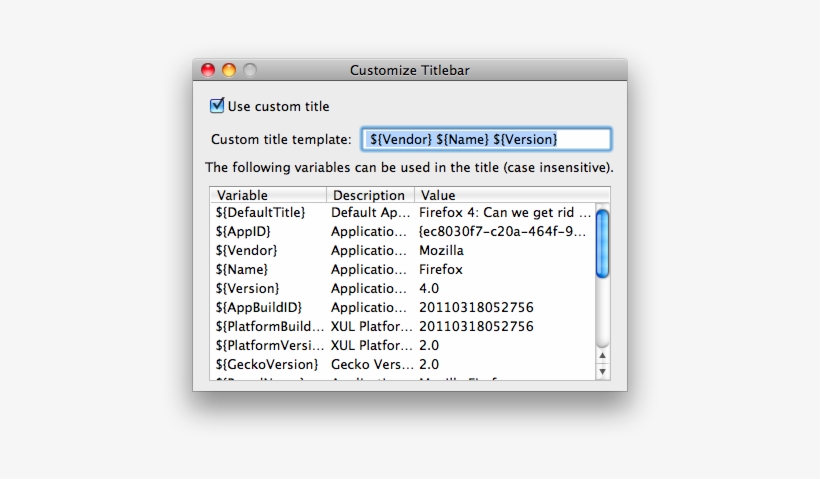820x479 pixels.
Task: Select the ${Vendor} variable row
Action: click(x=403, y=250)
